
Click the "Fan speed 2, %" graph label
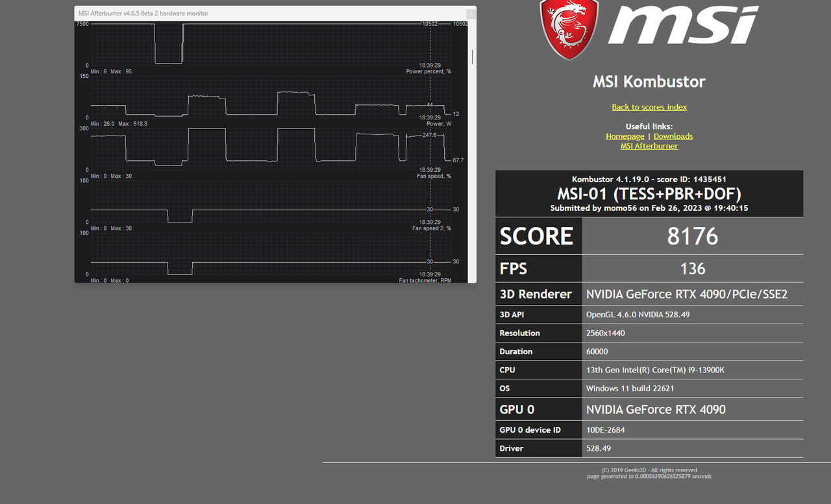432,228
